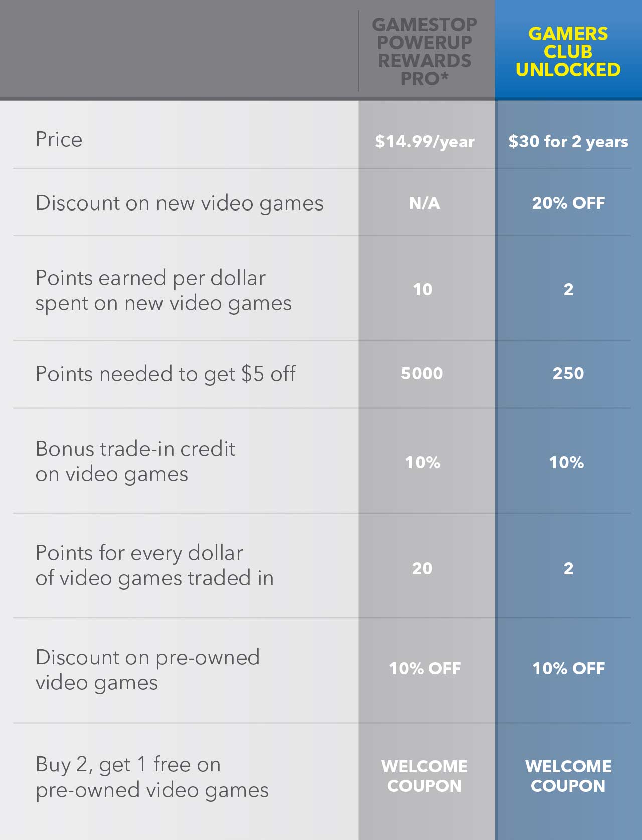Click Gamers Club 10% OFF pre-owned cell

568,668
